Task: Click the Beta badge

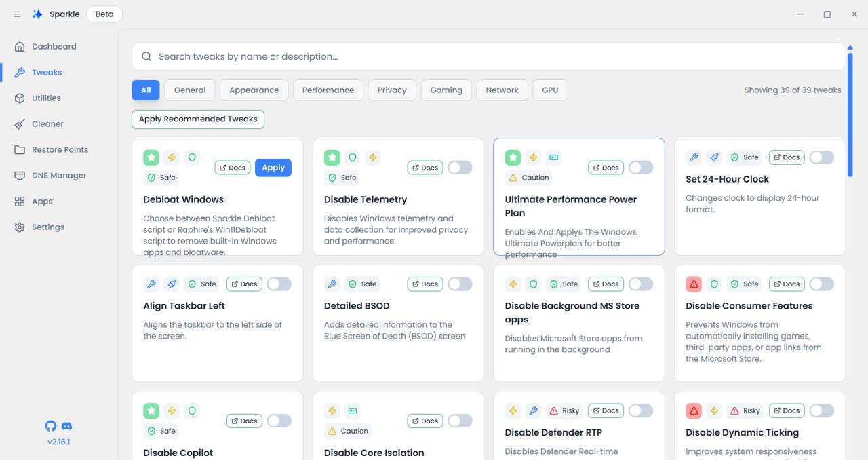Action: click(104, 14)
